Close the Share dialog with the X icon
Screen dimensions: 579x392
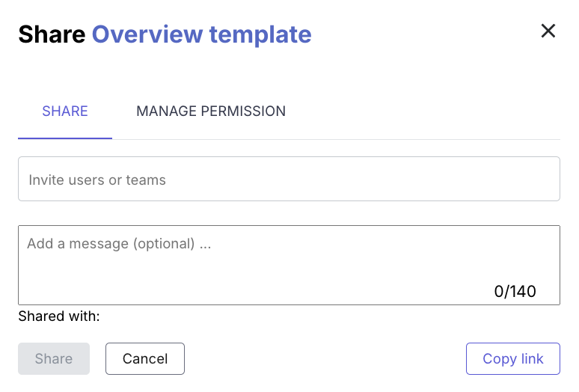click(x=548, y=31)
